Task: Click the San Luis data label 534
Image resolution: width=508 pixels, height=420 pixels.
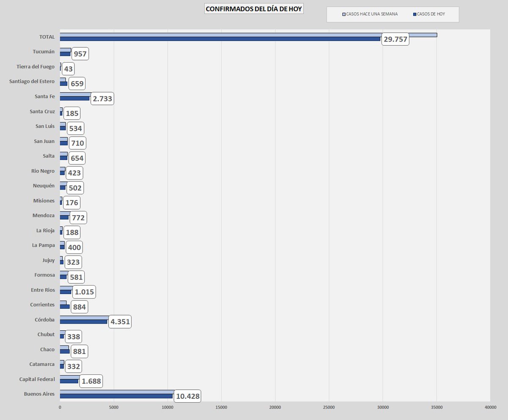Action: pyautogui.click(x=76, y=128)
